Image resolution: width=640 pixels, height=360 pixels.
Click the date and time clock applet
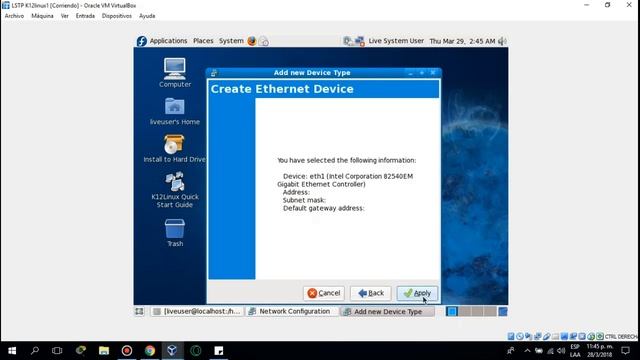462,41
